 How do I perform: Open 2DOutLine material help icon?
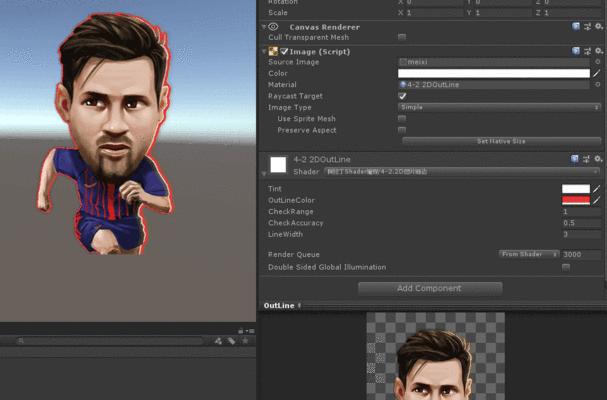(575, 159)
